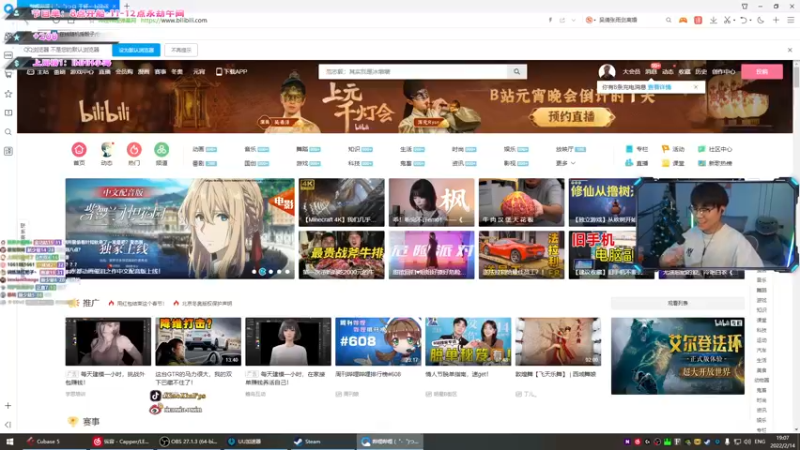
Task: Open 历史 history link in header
Action: [x=701, y=72]
